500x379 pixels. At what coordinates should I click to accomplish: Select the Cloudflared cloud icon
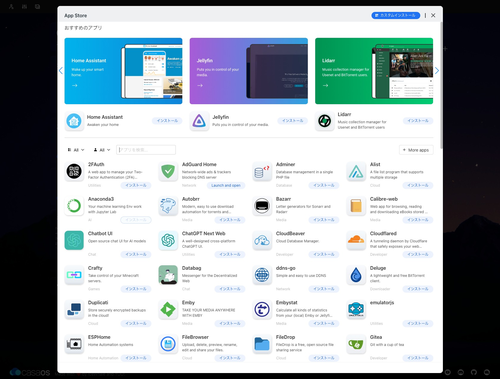[356, 240]
